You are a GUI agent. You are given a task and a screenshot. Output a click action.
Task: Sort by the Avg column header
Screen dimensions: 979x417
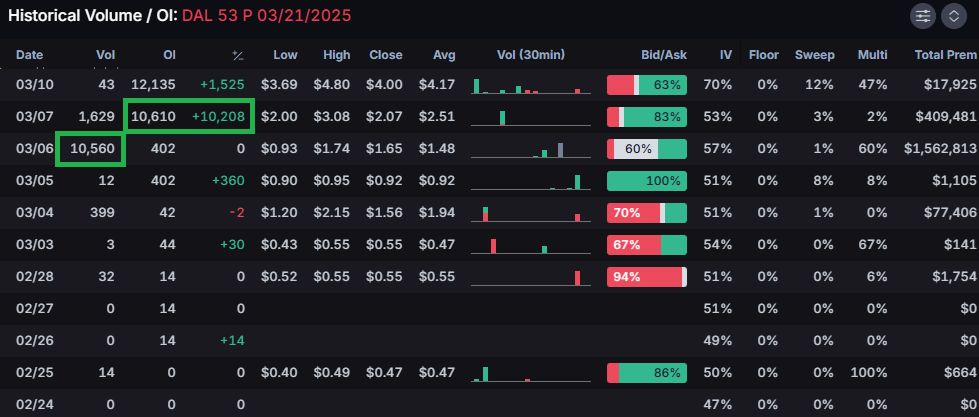pyautogui.click(x=445, y=55)
